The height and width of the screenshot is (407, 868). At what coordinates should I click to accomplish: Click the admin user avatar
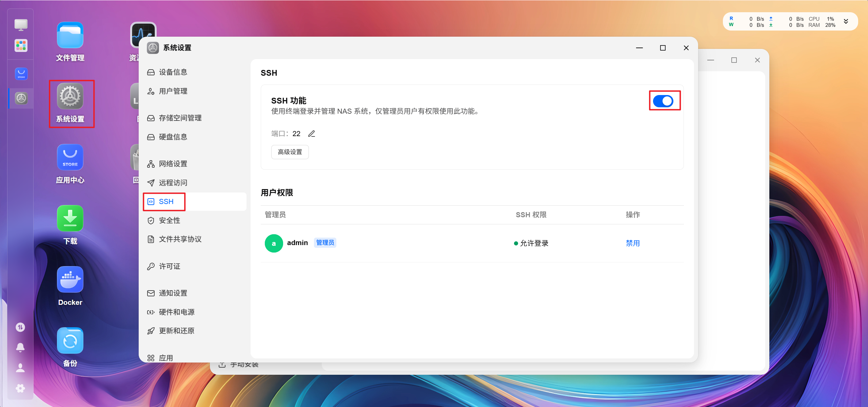pos(274,243)
